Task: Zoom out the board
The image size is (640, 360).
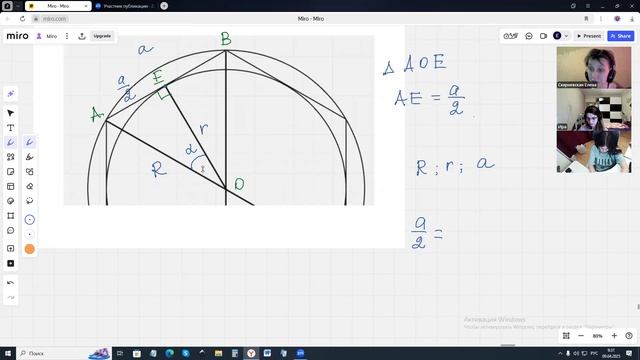Action: click(x=581, y=336)
